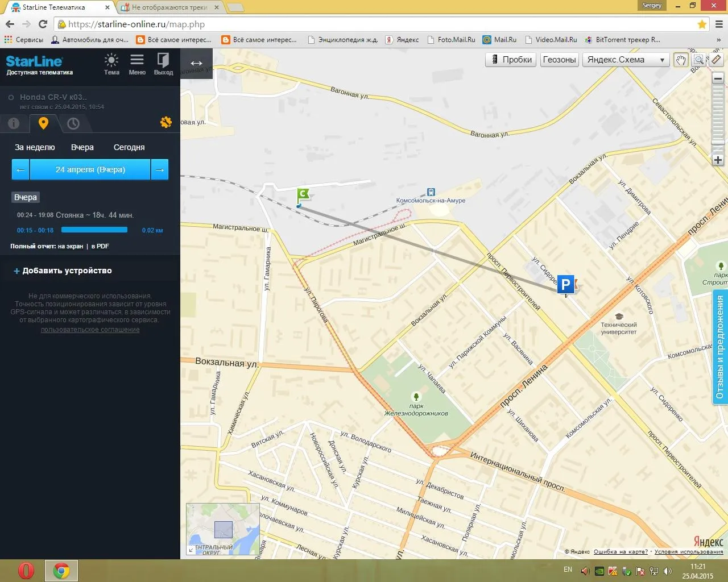
Task: Go to next day with right arrow
Action: (x=160, y=169)
